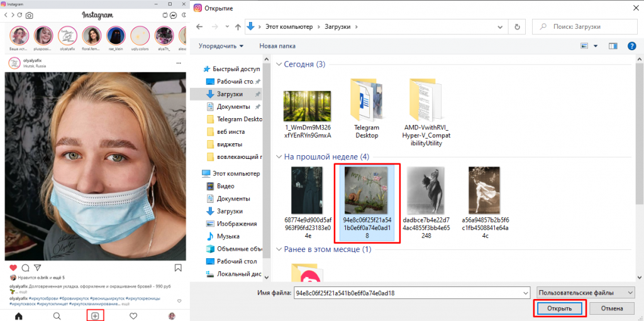Select Этот компьютер in navigation tree

click(x=231, y=173)
